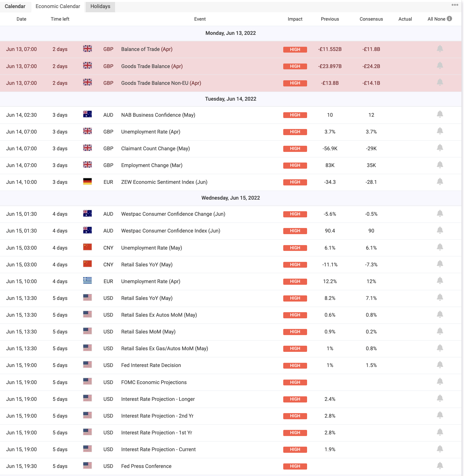Toggle bell for Westpac Consumer Confidence Index
This screenshot has width=464, height=476.
click(440, 230)
